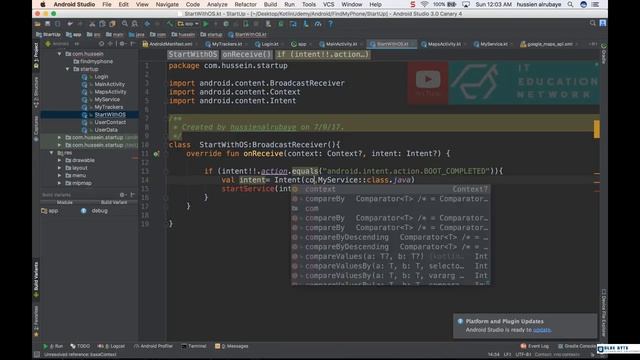The width and height of the screenshot is (640, 360).
Task: Open the Android Profiler tool window
Action: [x=153, y=346]
